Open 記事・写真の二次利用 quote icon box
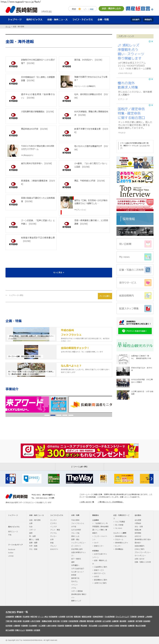Image resolution: width=159 pixels, height=644 pixels. pos(135,270)
